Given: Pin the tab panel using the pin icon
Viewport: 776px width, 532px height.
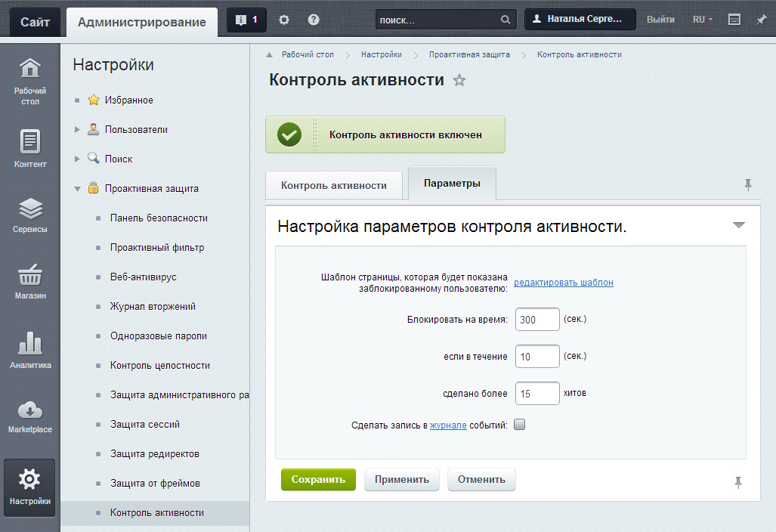Looking at the screenshot, I should (748, 184).
